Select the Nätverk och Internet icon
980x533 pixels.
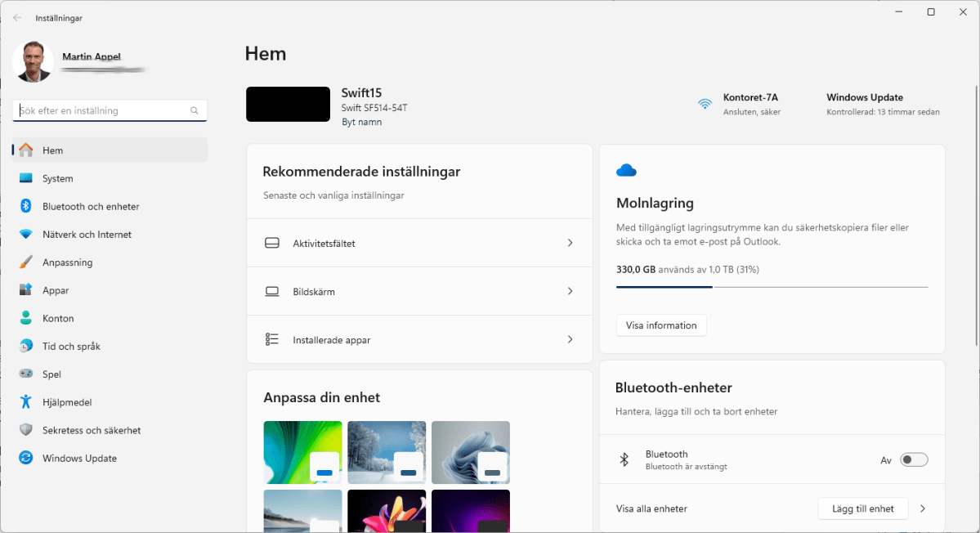[25, 234]
